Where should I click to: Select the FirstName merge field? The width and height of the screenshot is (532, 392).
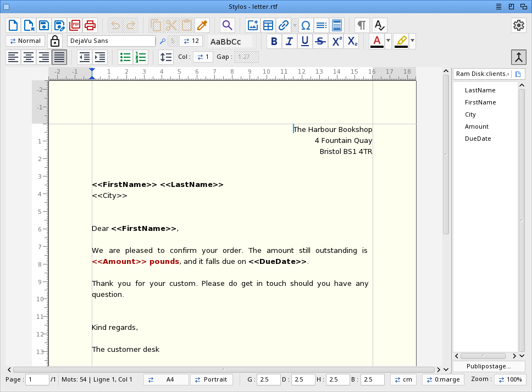[x=480, y=102]
